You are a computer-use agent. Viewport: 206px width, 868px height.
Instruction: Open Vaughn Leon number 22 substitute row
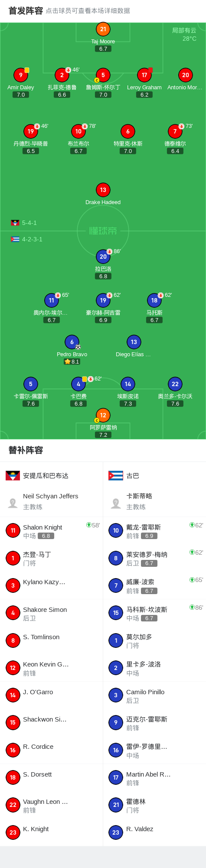(51, 805)
